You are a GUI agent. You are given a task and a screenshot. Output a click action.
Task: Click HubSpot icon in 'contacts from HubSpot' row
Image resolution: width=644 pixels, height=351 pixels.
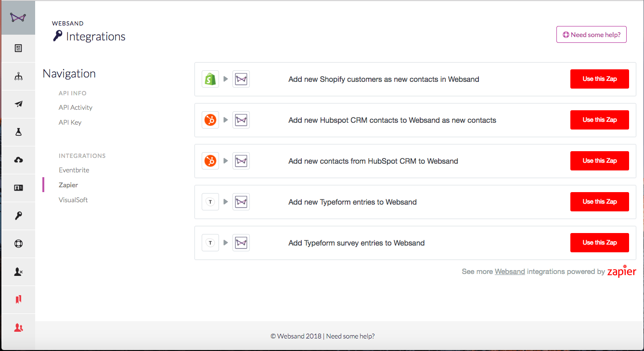tap(210, 161)
